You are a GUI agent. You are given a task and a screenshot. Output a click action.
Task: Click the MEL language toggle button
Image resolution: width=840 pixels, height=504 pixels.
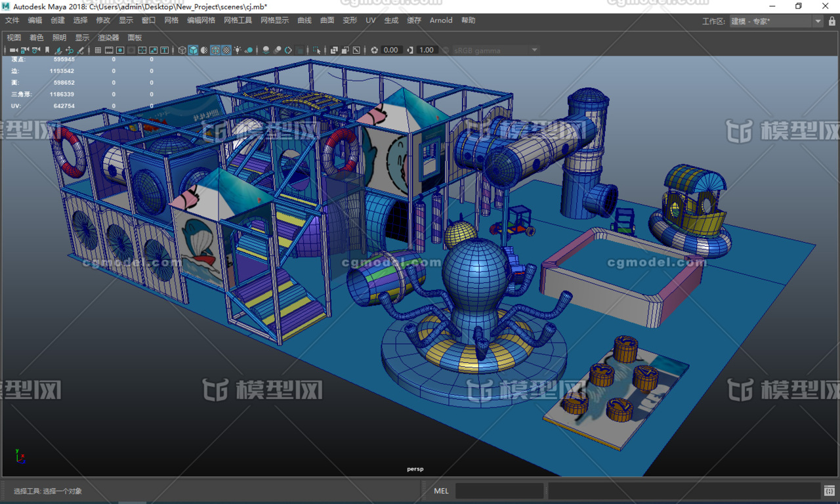441,491
